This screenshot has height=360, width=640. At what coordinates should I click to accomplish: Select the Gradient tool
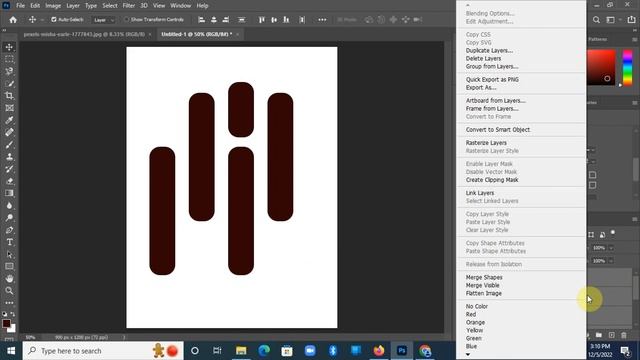click(x=9, y=193)
